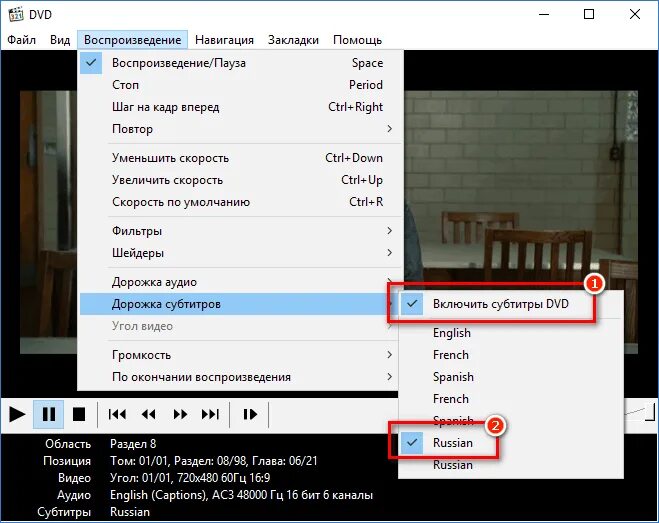This screenshot has height=523, width=659.
Task: Click the DVD player icon in the title bar
Action: coord(16,14)
